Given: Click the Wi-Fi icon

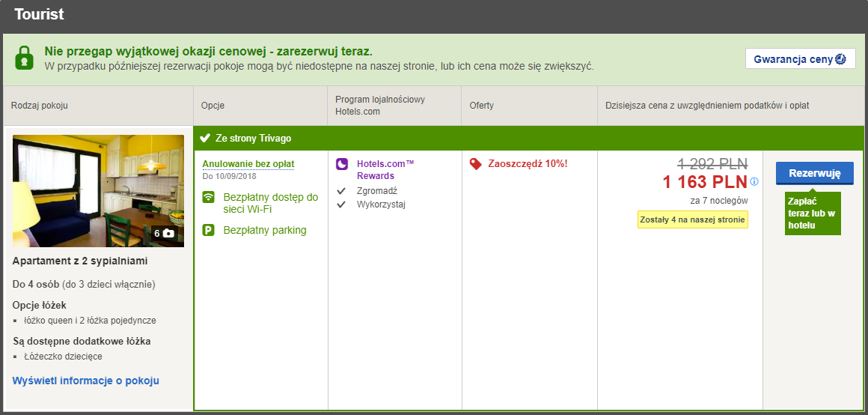Looking at the screenshot, I should pyautogui.click(x=209, y=197).
